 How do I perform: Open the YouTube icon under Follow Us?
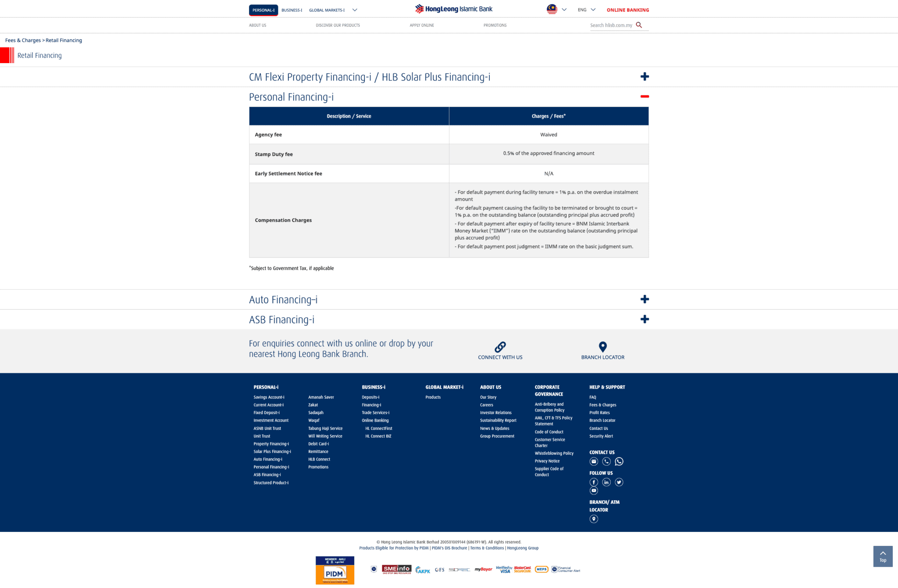[594, 491]
